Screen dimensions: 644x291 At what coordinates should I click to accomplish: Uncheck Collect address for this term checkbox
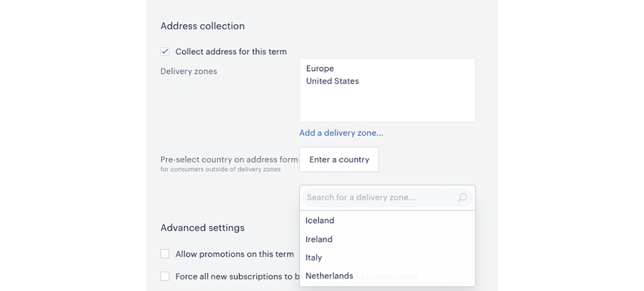click(x=165, y=52)
